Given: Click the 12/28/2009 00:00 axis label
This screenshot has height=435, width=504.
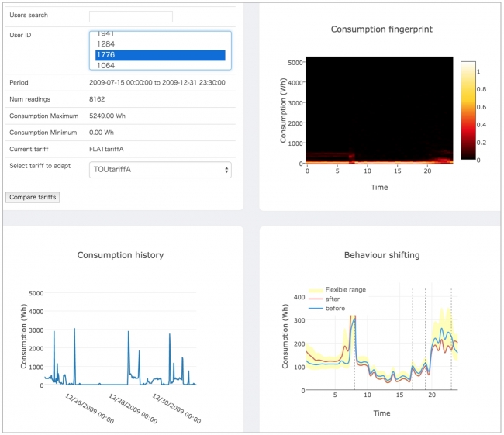Looking at the screenshot, I should click(x=133, y=407).
